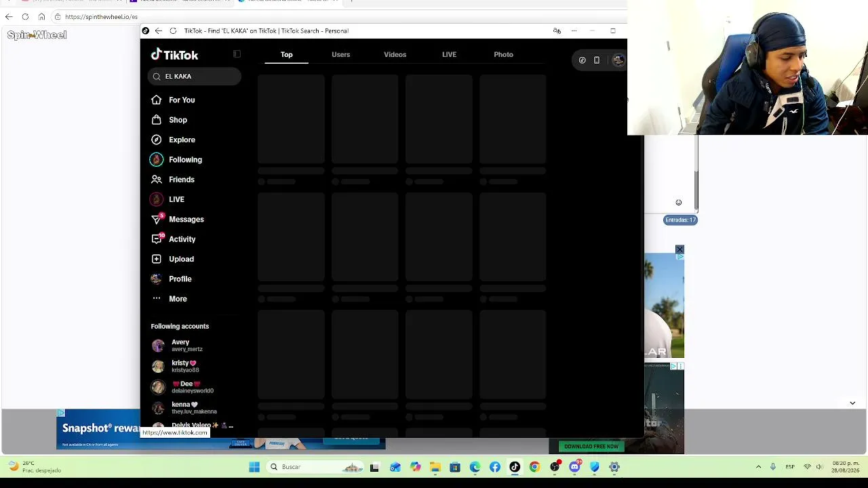Open Copilot from the taskbar
This screenshot has width=868, height=488.
[x=415, y=467]
